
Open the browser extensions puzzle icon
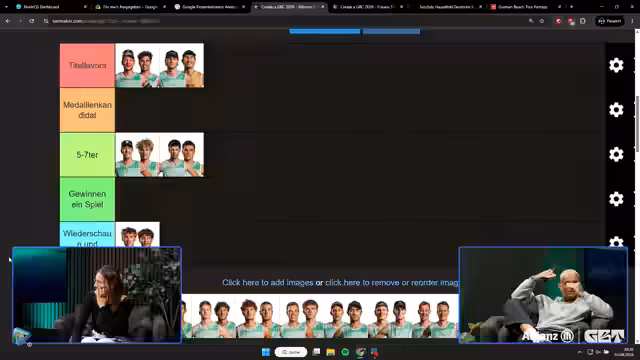click(582, 21)
